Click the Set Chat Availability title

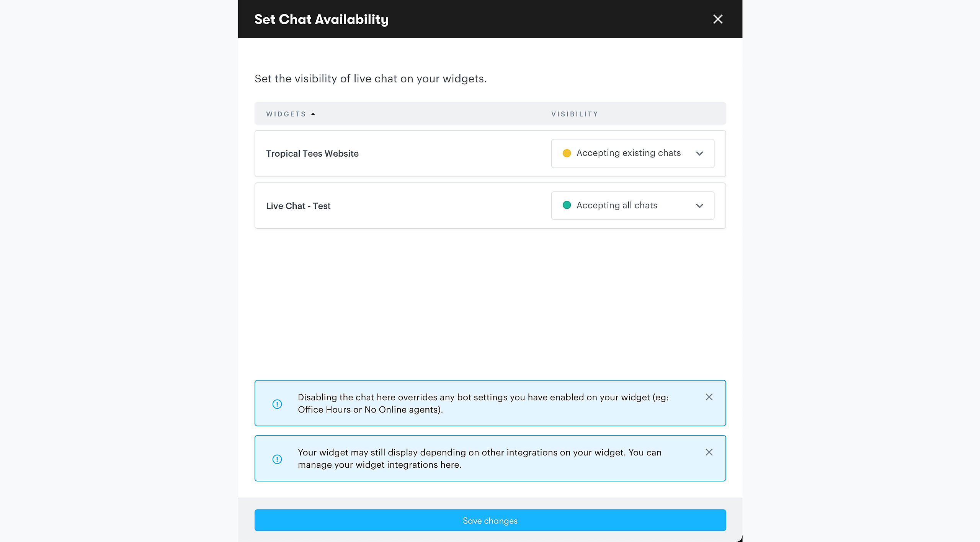pyautogui.click(x=321, y=19)
